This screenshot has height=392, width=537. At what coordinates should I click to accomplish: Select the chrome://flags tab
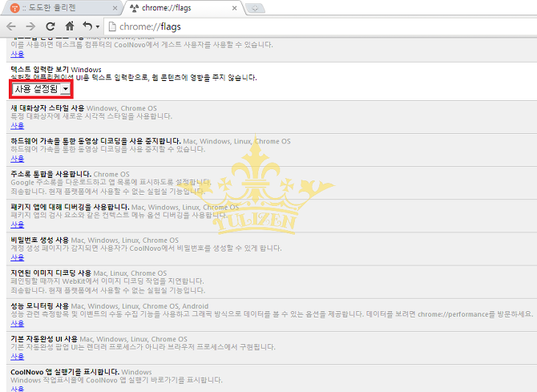185,8
